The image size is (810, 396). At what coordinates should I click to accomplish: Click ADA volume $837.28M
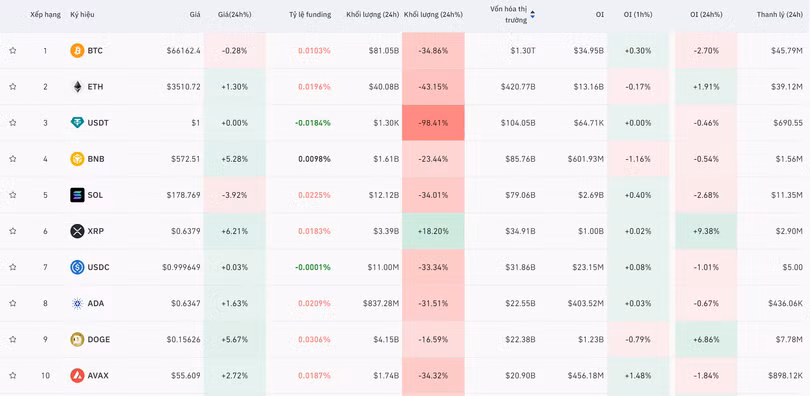pos(381,304)
